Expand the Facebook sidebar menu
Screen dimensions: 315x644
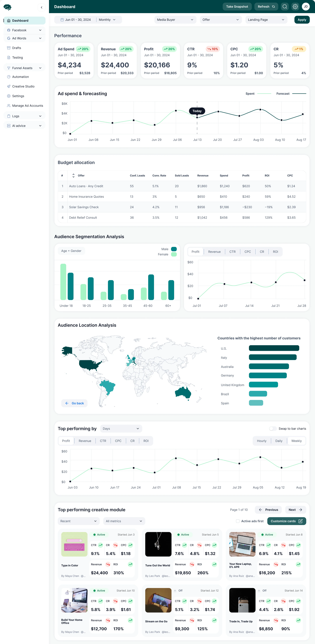click(x=40, y=30)
